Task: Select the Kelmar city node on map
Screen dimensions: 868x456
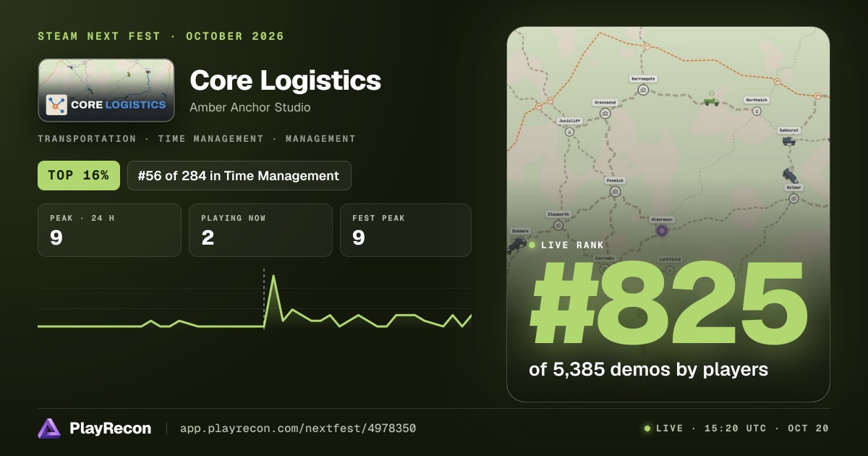Action: 793,198
